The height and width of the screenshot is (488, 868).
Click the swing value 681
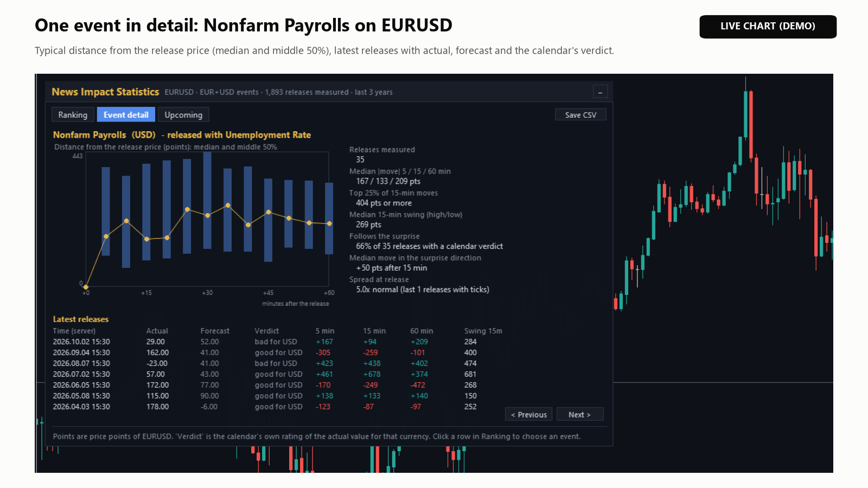(x=470, y=375)
